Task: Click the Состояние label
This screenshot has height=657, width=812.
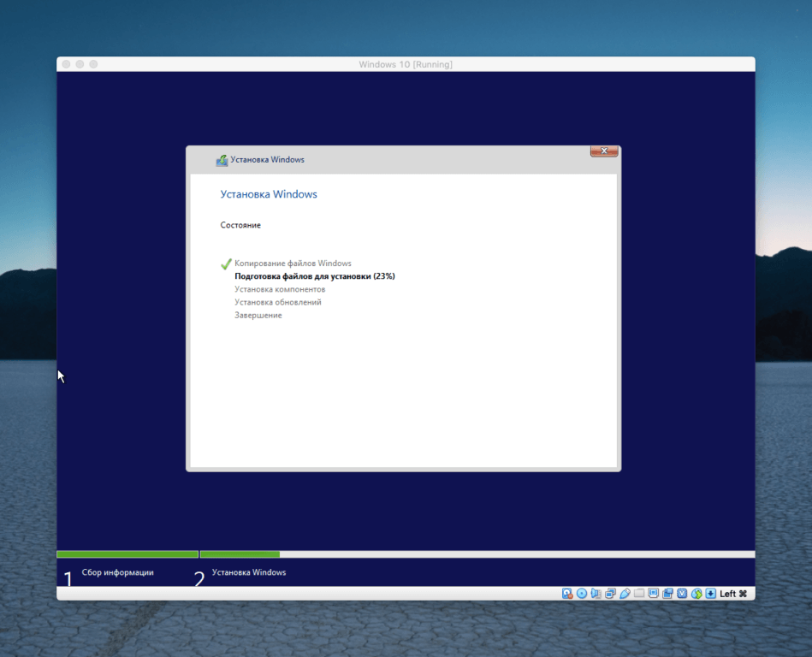Action: coord(240,225)
